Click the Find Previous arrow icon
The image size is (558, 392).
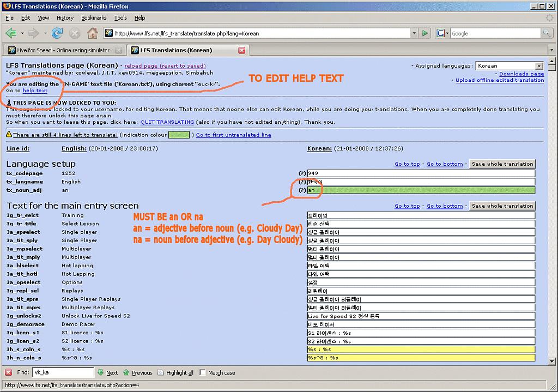coord(126,372)
